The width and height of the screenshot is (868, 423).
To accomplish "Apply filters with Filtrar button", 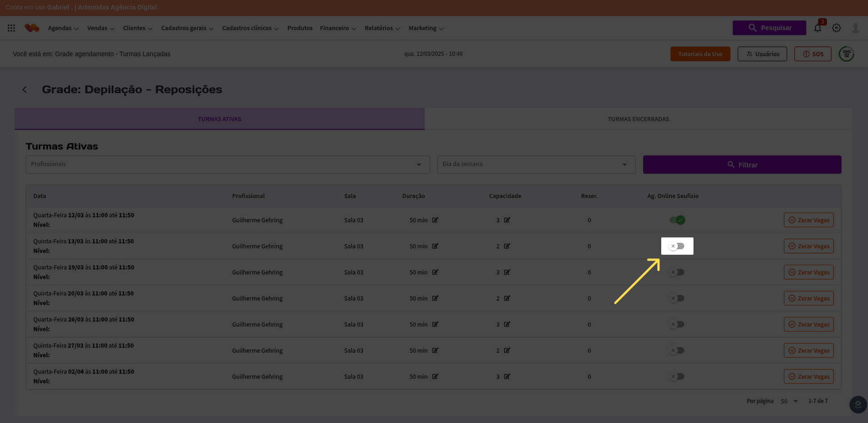I will click(x=742, y=165).
